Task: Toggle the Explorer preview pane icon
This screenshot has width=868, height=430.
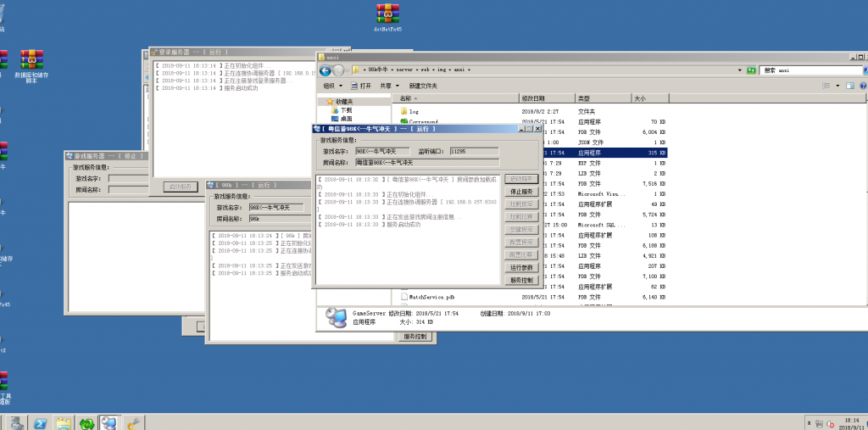Action: click(850, 86)
